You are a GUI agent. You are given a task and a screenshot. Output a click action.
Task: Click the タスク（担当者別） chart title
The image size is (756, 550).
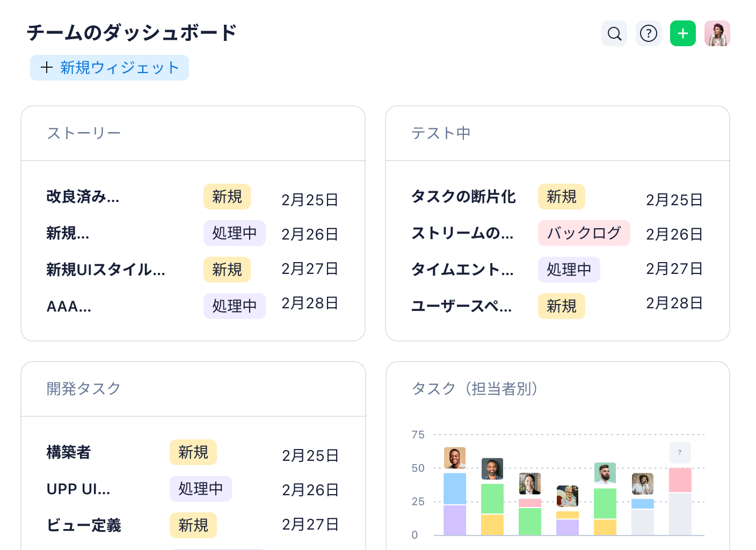[475, 389]
